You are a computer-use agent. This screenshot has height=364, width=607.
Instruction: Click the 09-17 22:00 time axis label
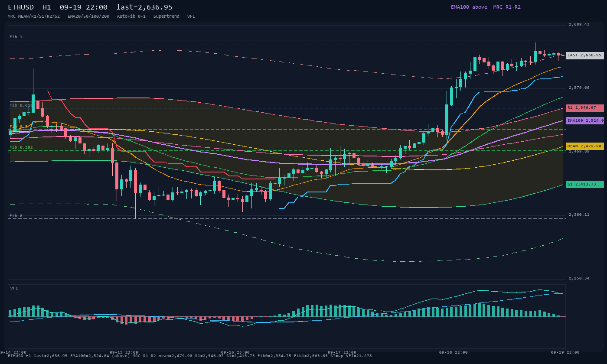click(x=342, y=352)
